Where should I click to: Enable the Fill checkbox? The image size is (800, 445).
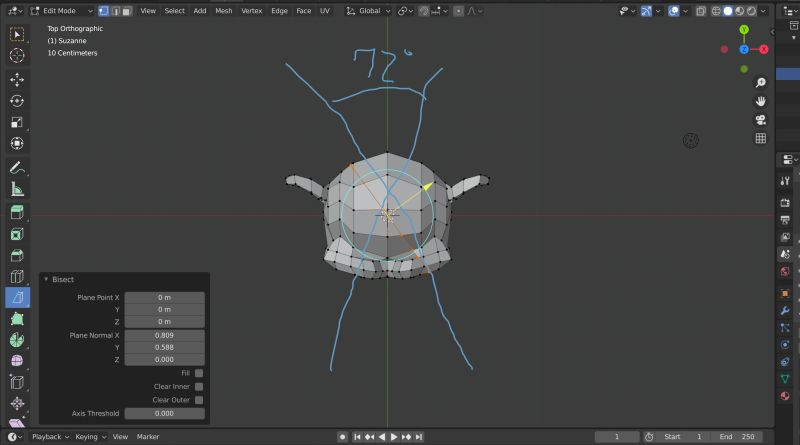click(x=199, y=373)
